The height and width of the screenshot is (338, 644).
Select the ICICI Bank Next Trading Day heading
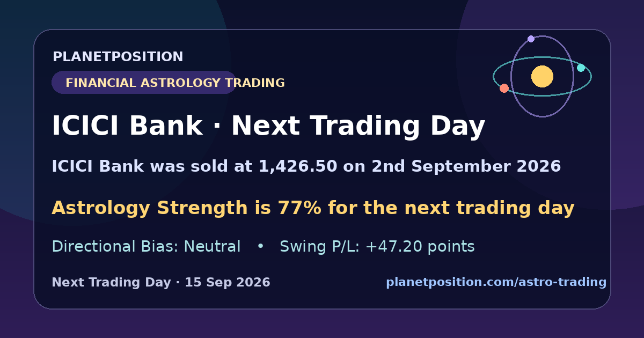(268, 127)
